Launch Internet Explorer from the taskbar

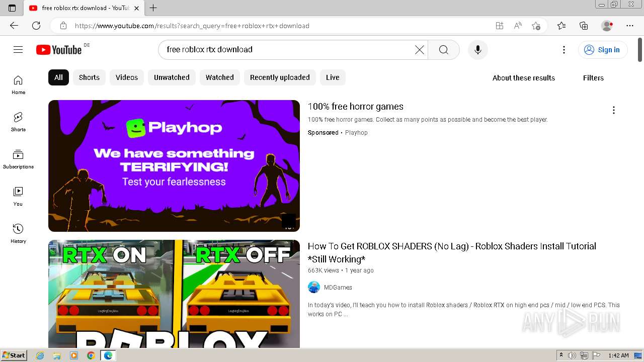(40, 355)
